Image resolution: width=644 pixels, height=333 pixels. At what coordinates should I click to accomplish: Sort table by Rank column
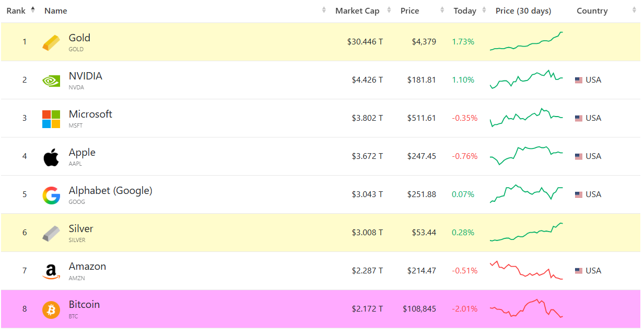(17, 11)
